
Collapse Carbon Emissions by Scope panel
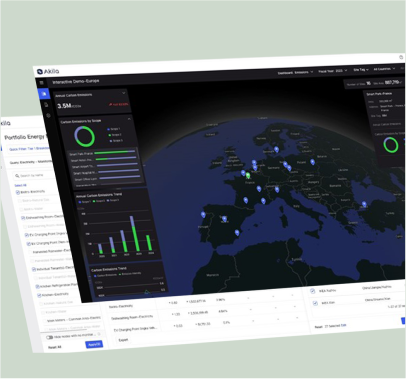point(129,119)
